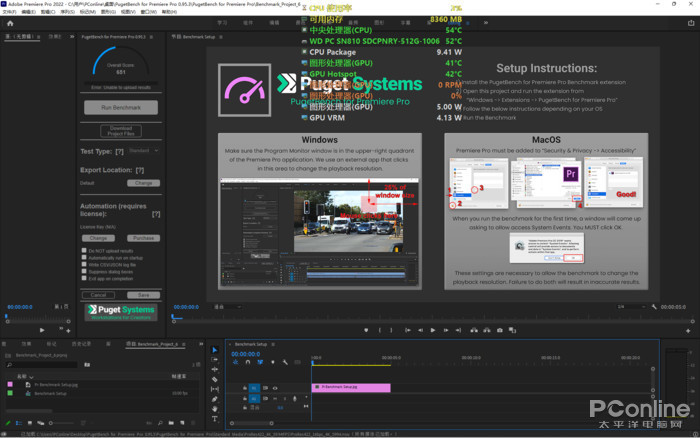The width and height of the screenshot is (700, 438).
Task: Select the Track Select Forward tool
Action: (215, 359)
